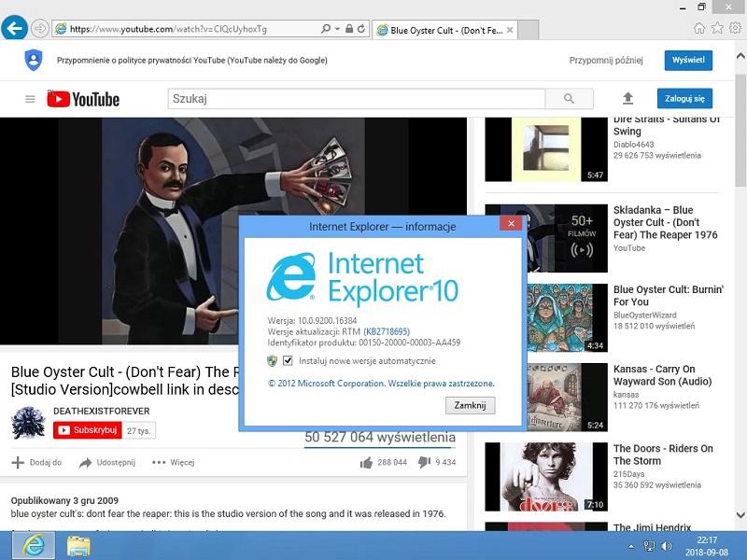Click the YouTube search magnifier button

tap(569, 99)
